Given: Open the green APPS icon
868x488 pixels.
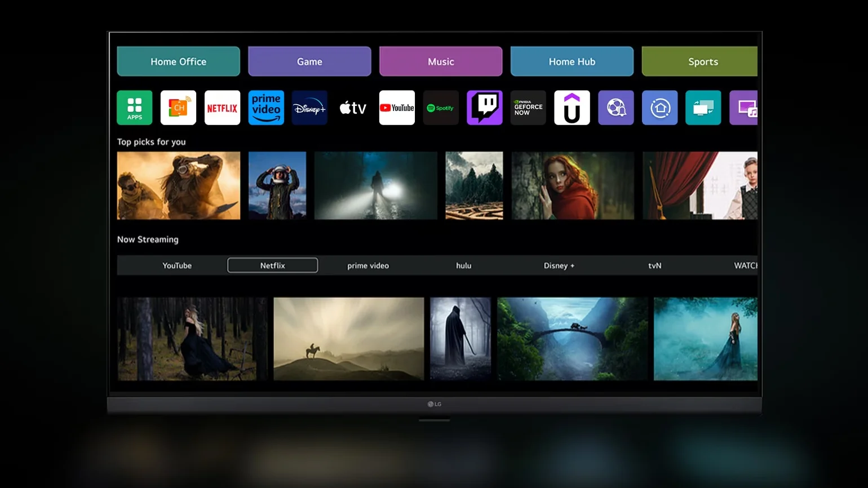Looking at the screenshot, I should [135, 108].
